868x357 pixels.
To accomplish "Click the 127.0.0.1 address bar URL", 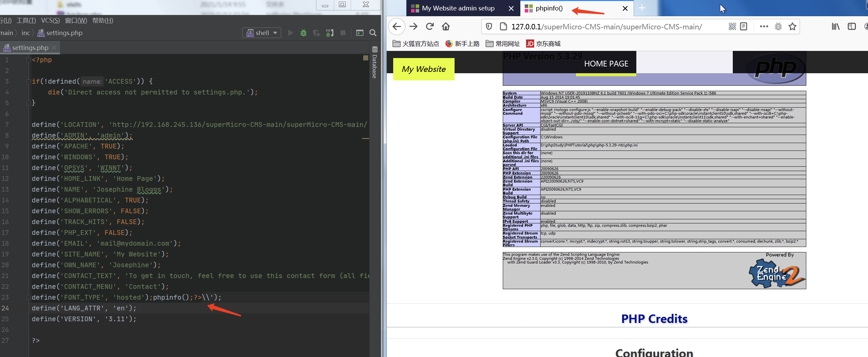I will tap(606, 27).
